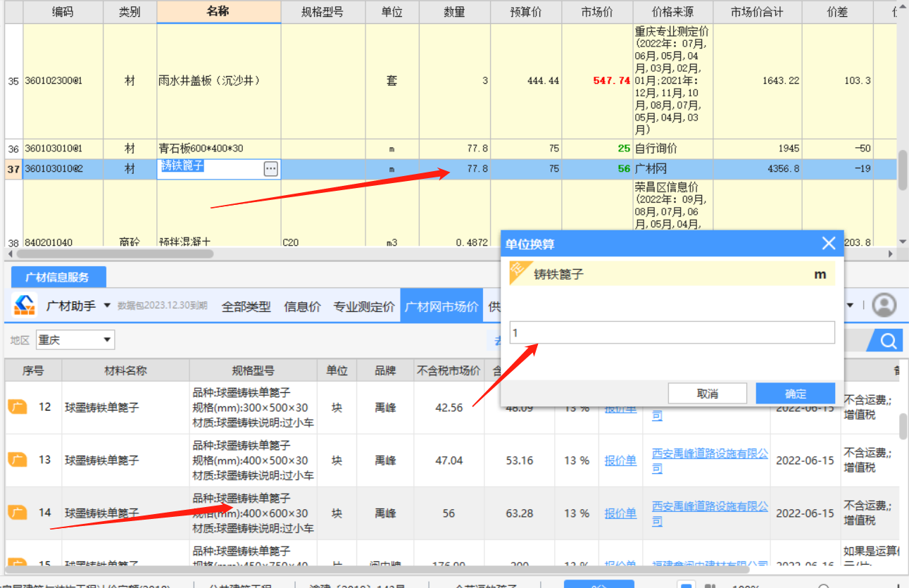This screenshot has width=909, height=588.
Task: Open the ellipsis browse button beside 铸铁篦子
Action: tap(271, 169)
